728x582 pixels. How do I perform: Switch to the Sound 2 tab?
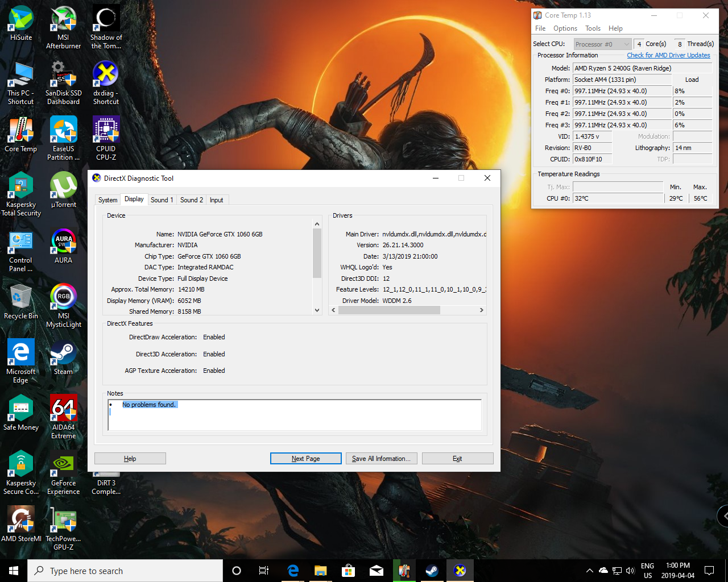tap(192, 200)
